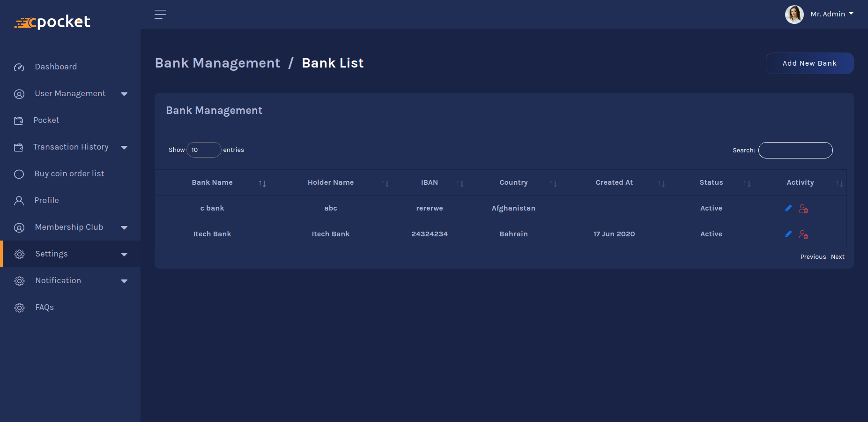Expand the Notification sidebar section
Screen dimensions: 868x422
(x=58, y=280)
